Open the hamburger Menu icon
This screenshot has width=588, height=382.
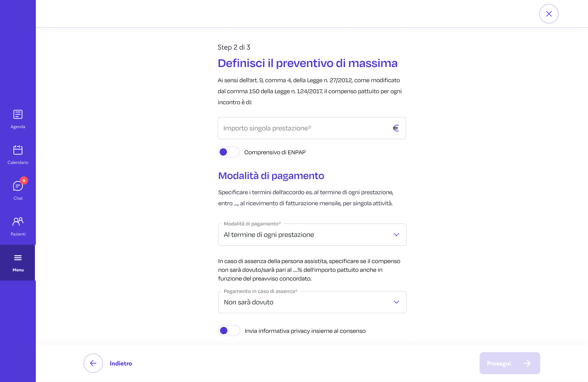click(x=18, y=258)
